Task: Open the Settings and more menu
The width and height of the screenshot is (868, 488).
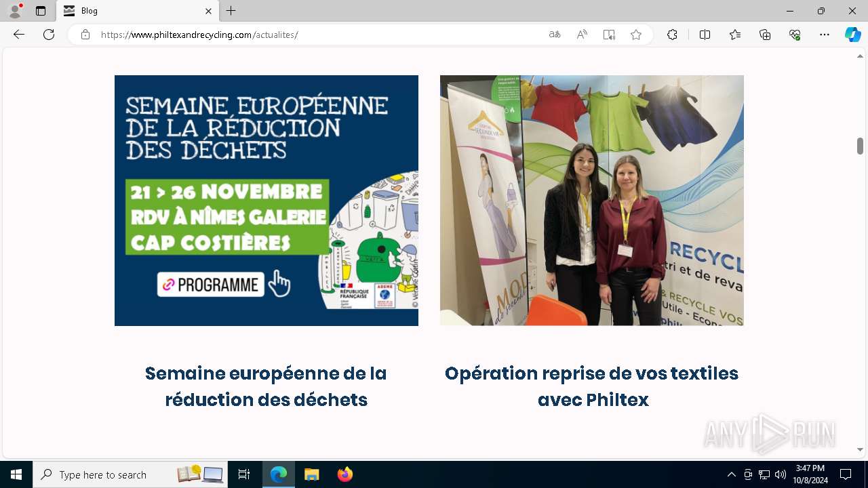Action: point(825,35)
